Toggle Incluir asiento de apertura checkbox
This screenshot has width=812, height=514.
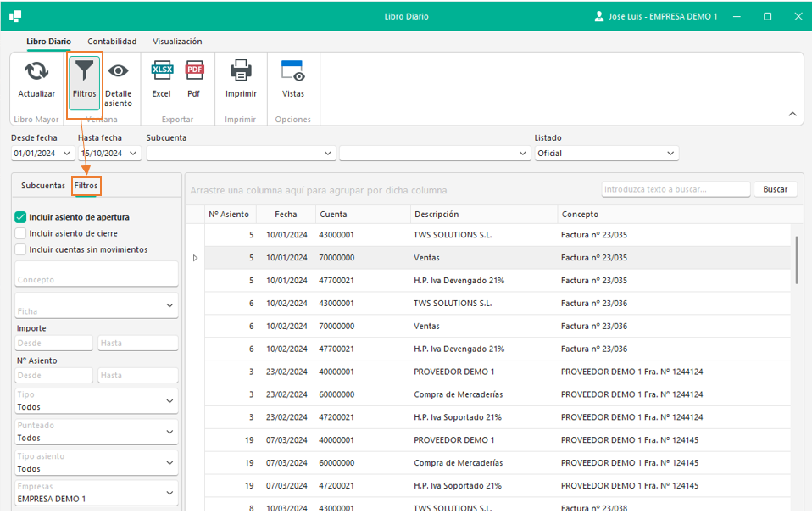point(20,217)
